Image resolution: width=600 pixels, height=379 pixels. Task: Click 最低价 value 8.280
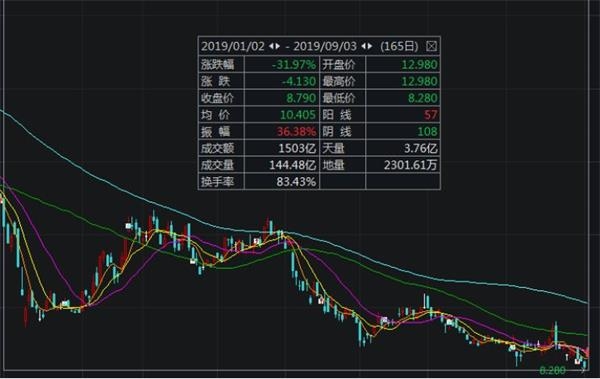pyautogui.click(x=422, y=98)
